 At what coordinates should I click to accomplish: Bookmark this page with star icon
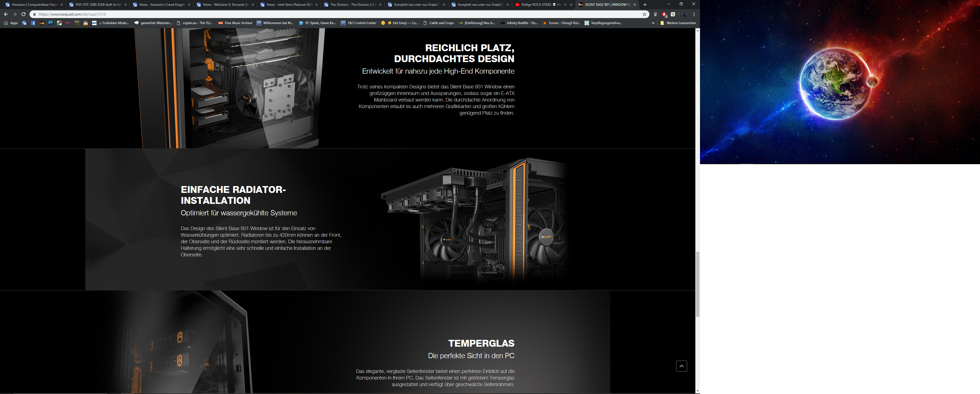(644, 14)
